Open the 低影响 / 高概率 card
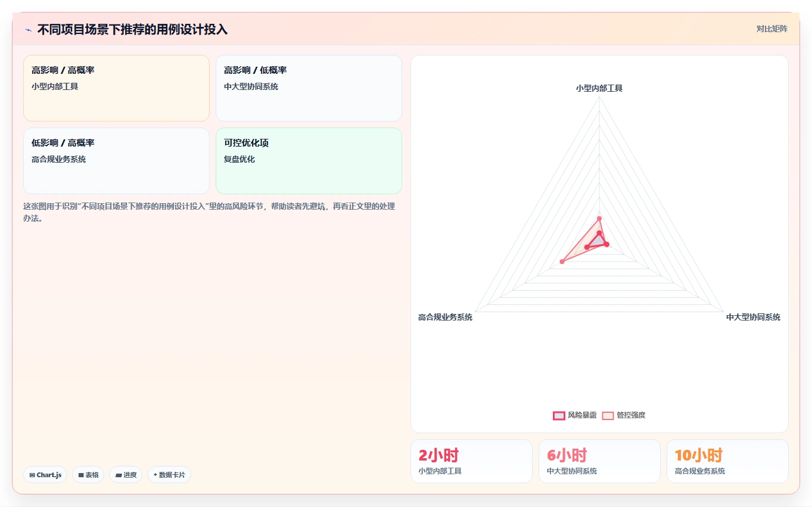The width and height of the screenshot is (812, 507). [x=116, y=161]
